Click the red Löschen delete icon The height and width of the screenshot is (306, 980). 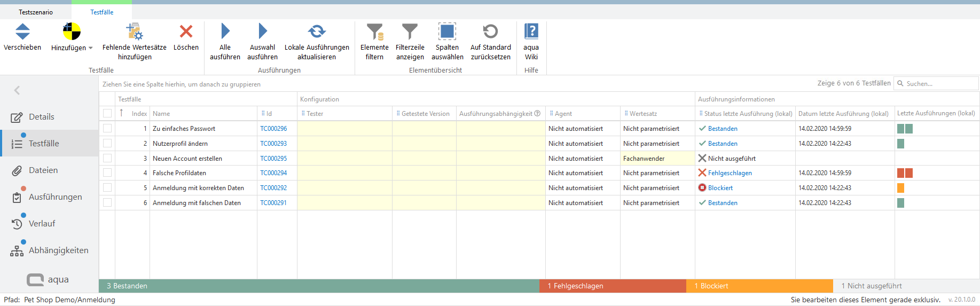[186, 32]
